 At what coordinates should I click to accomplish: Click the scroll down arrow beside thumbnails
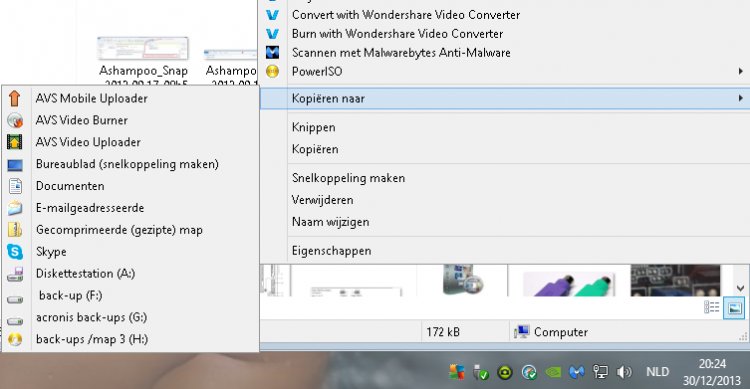click(x=740, y=288)
